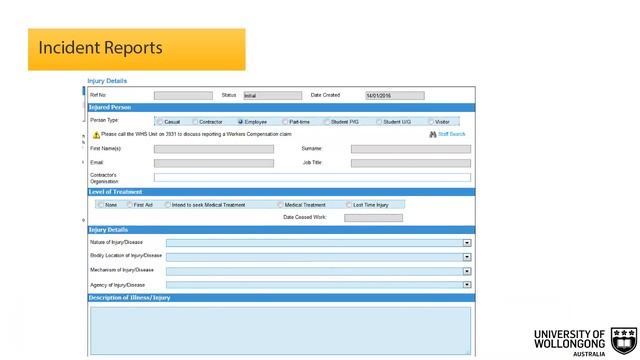The image size is (640, 360).
Task: Open the Staff Search link
Action: (451, 134)
